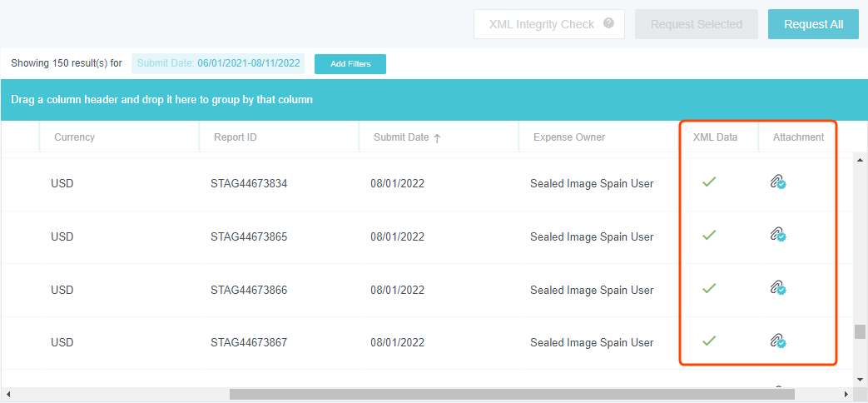Image resolution: width=868 pixels, height=403 pixels.
Task: Open attachment icon for report STAG44673865
Action: 777,236
